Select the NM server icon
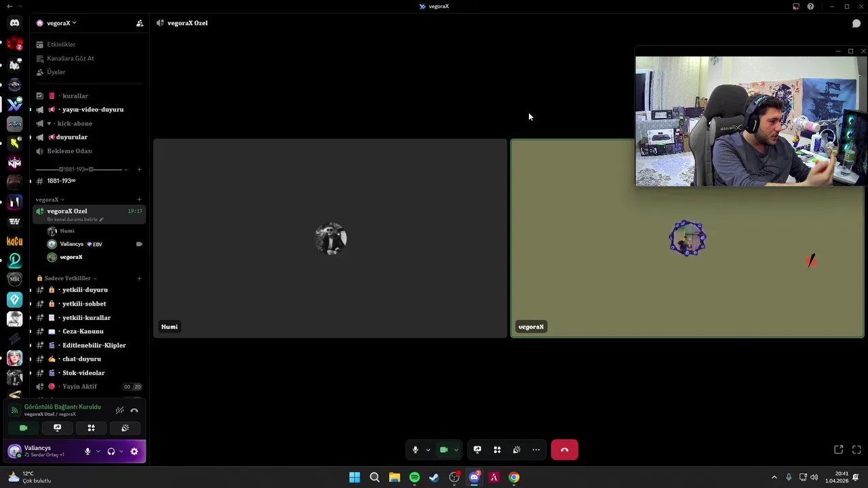The image size is (868, 488). [x=14, y=163]
